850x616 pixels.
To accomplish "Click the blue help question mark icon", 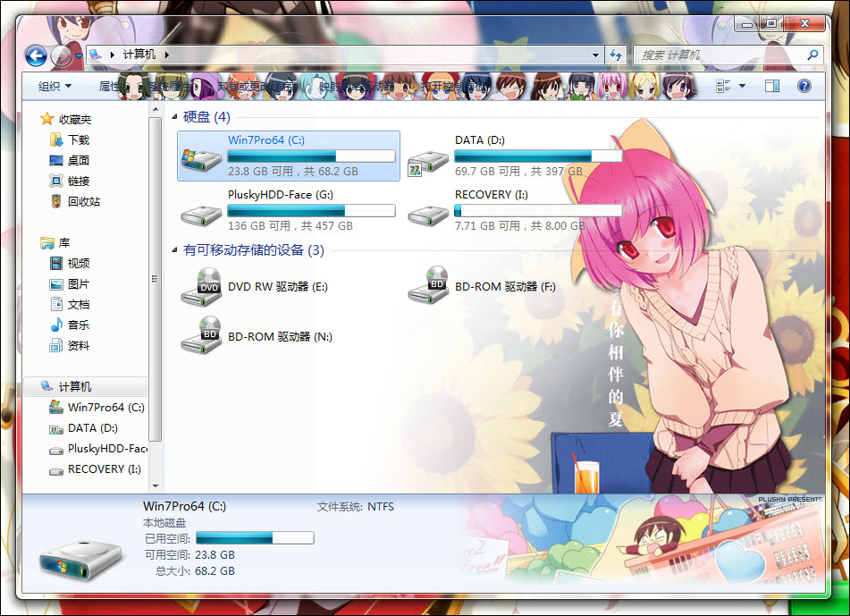I will (804, 86).
